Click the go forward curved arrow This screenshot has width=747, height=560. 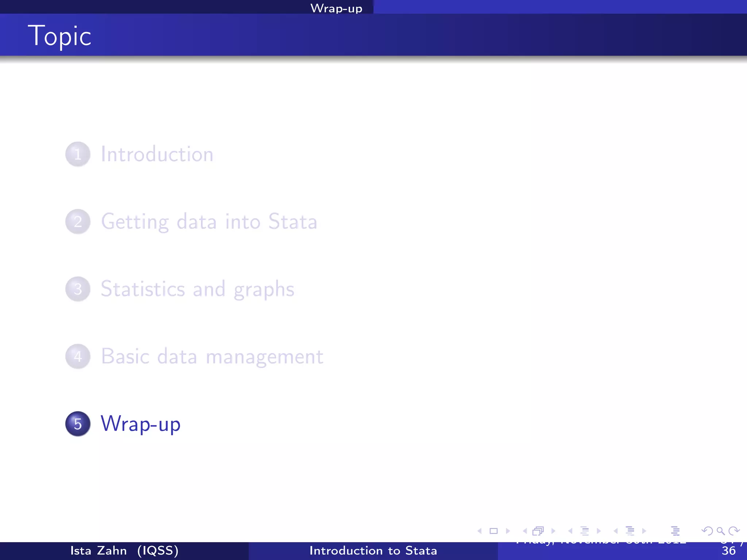pos(734,531)
